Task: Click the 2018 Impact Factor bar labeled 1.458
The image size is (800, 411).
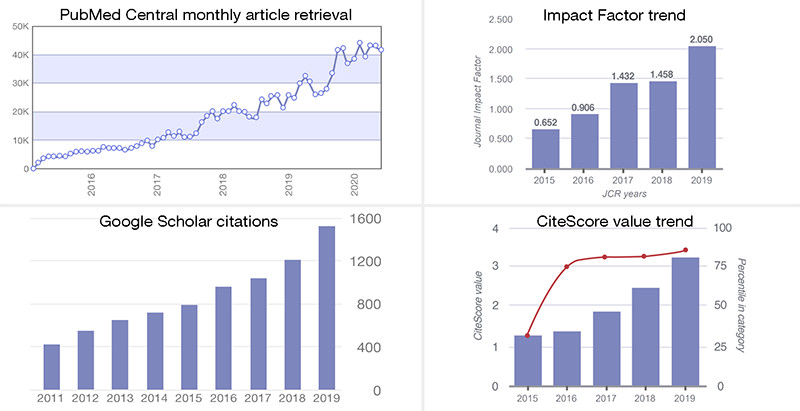Action: coord(663,125)
